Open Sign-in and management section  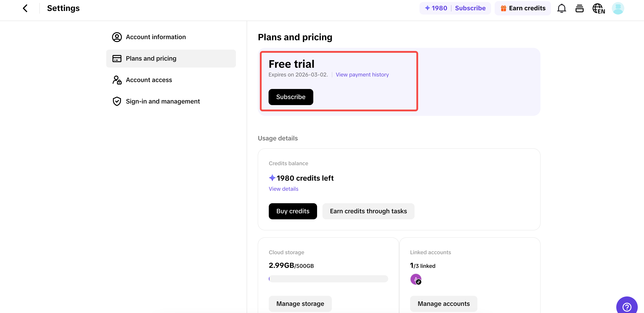click(x=163, y=101)
